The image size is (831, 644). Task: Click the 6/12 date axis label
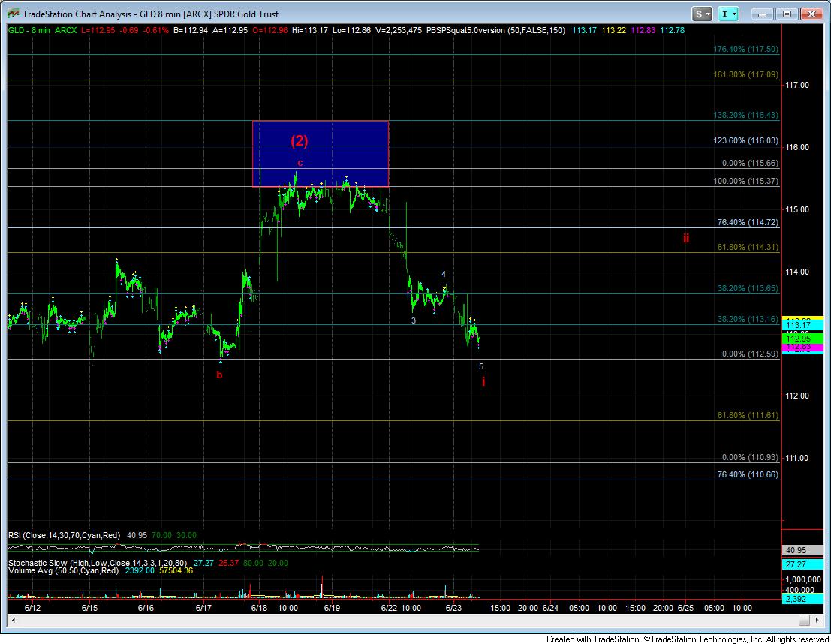[33, 608]
